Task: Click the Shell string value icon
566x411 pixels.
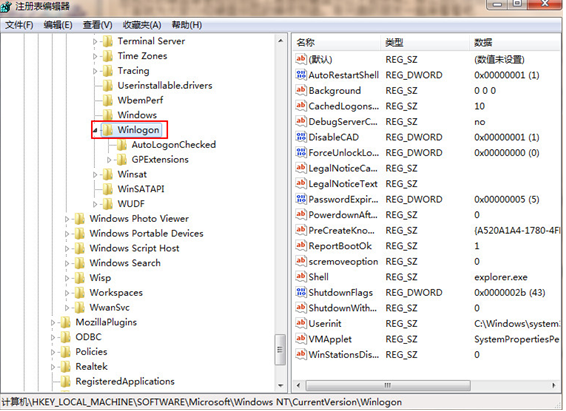Action: tap(301, 277)
